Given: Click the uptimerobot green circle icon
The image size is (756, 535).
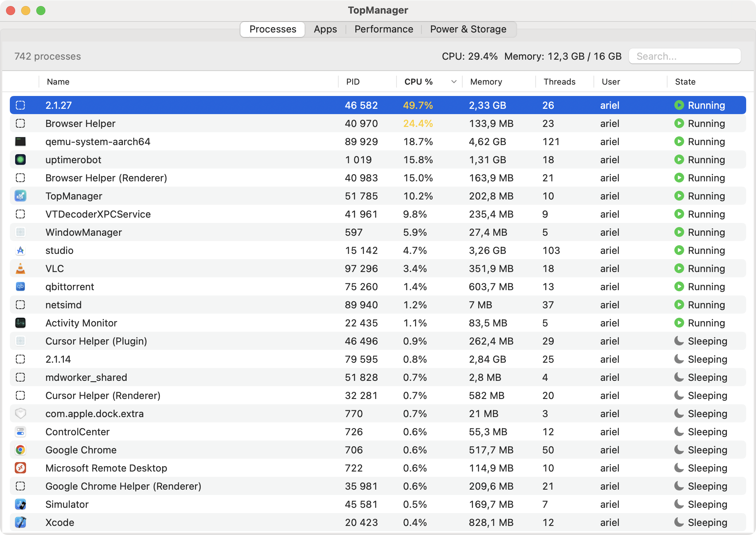Looking at the screenshot, I should coord(20,160).
